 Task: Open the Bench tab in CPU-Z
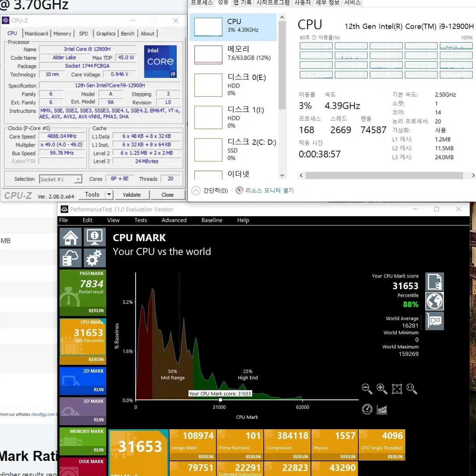tap(128, 34)
